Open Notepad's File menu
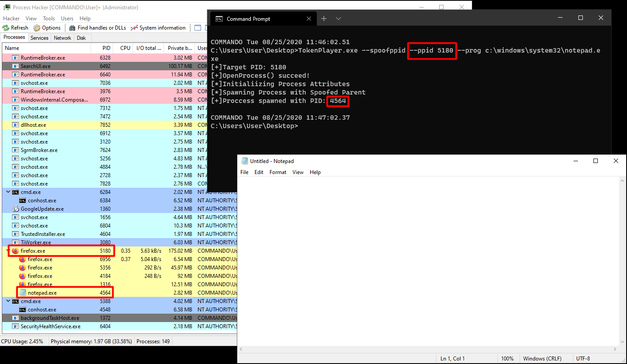Screen dimensions: 627x364 [244, 172]
